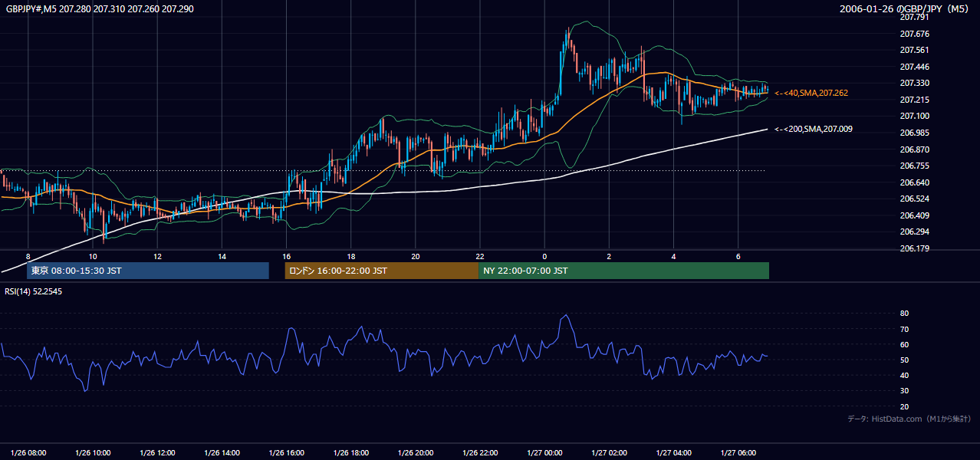The image size is (980, 460).
Task: Click the HistData.com data source note
Action: pos(909,419)
